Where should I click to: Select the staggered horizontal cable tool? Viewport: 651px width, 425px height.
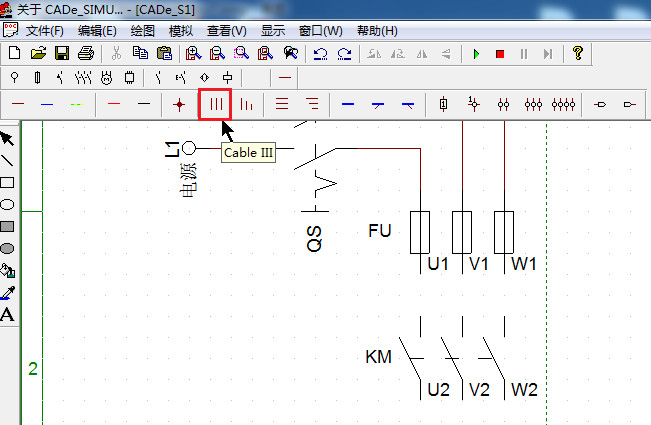pos(312,104)
